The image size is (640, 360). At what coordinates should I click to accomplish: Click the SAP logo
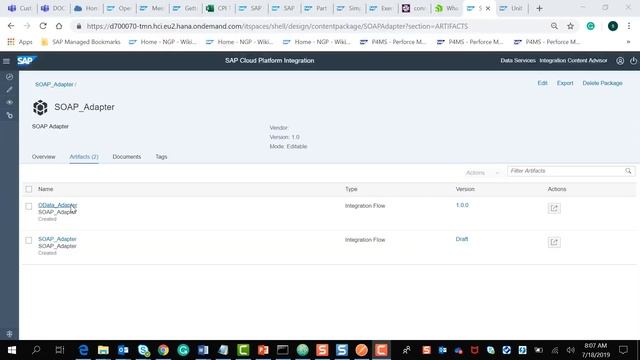[26, 60]
